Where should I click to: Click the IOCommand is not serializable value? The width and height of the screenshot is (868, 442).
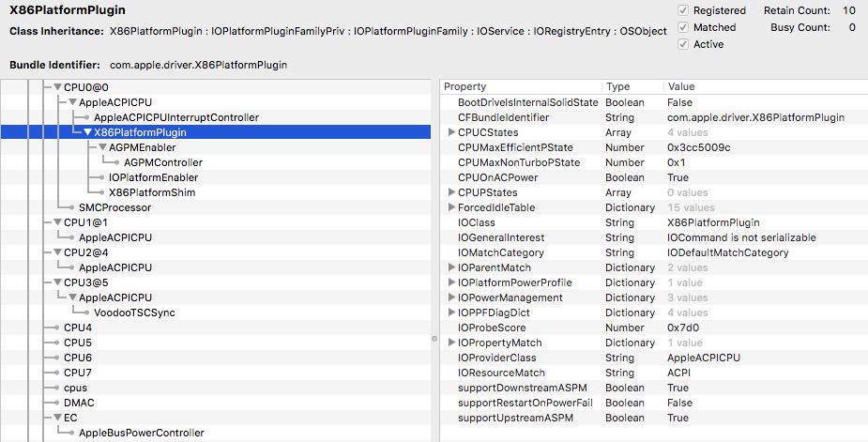click(x=741, y=237)
